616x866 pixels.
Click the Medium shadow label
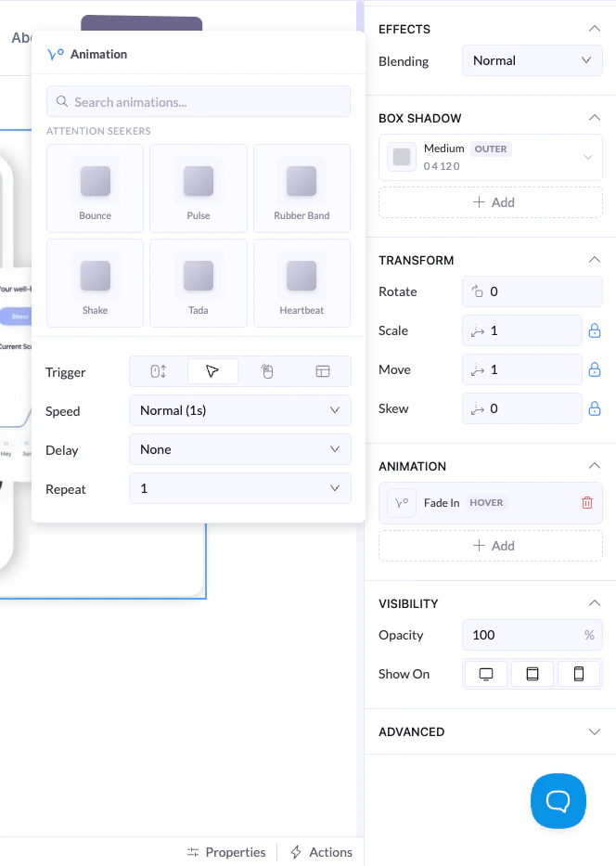[x=443, y=149]
